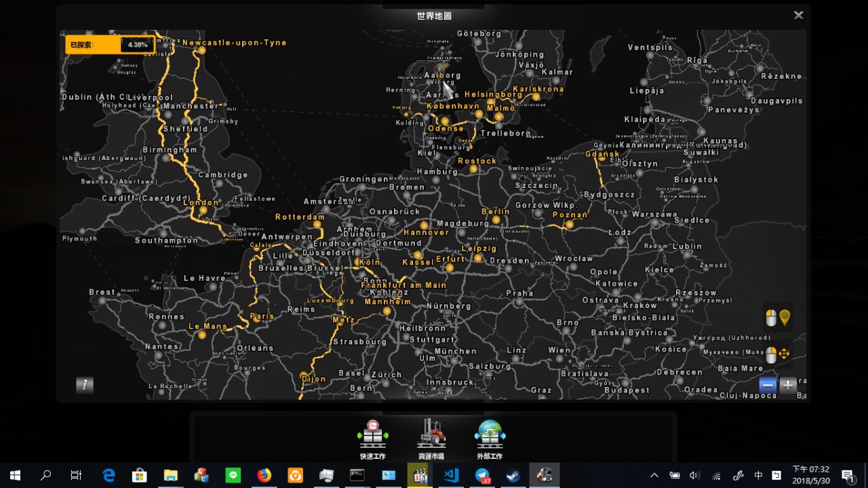This screenshot has height=488, width=868.
Task: Expand the hidden system tray icons
Action: 654,475
